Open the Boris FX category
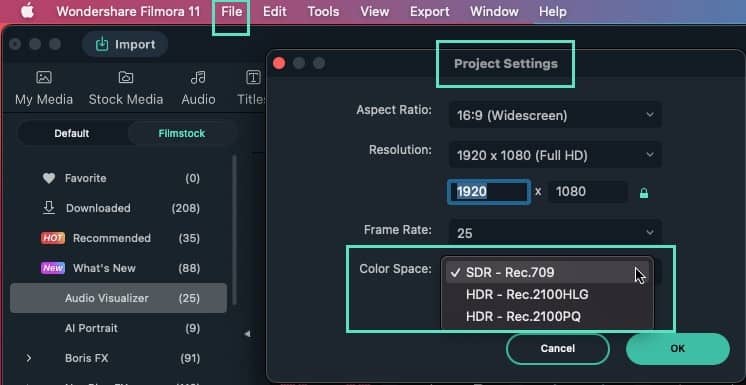746x385 pixels. [x=118, y=358]
